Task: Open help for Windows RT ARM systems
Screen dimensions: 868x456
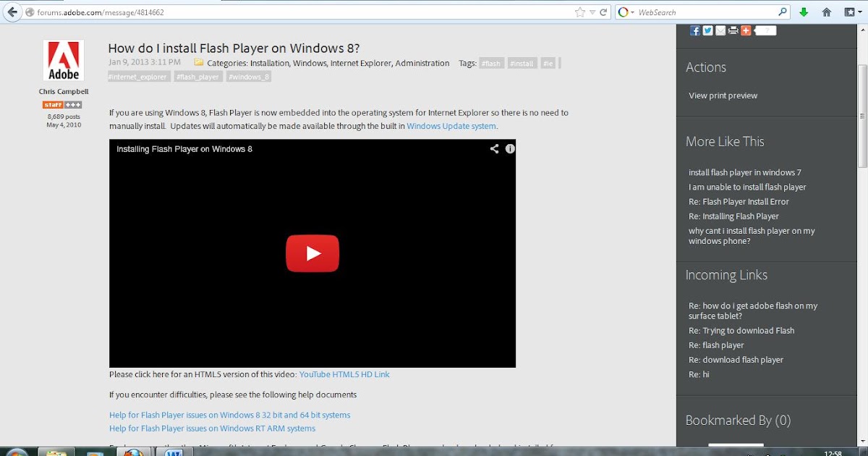Action: coord(212,428)
